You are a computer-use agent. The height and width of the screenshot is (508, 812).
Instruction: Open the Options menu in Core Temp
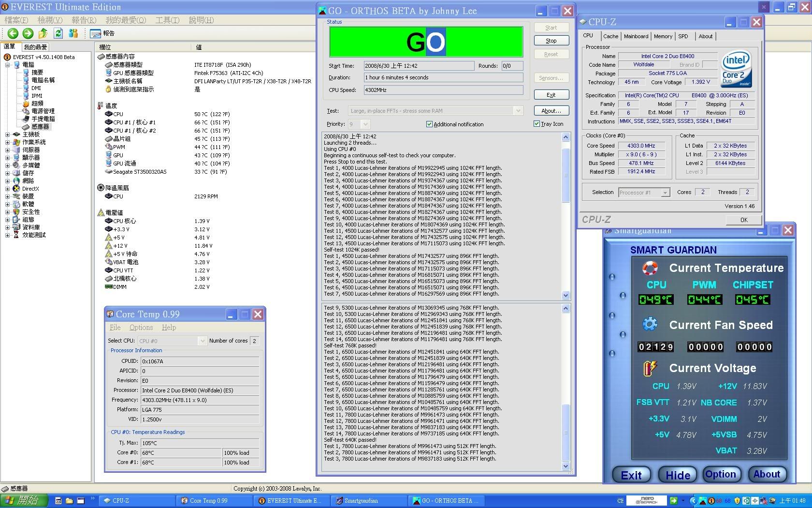[141, 328]
